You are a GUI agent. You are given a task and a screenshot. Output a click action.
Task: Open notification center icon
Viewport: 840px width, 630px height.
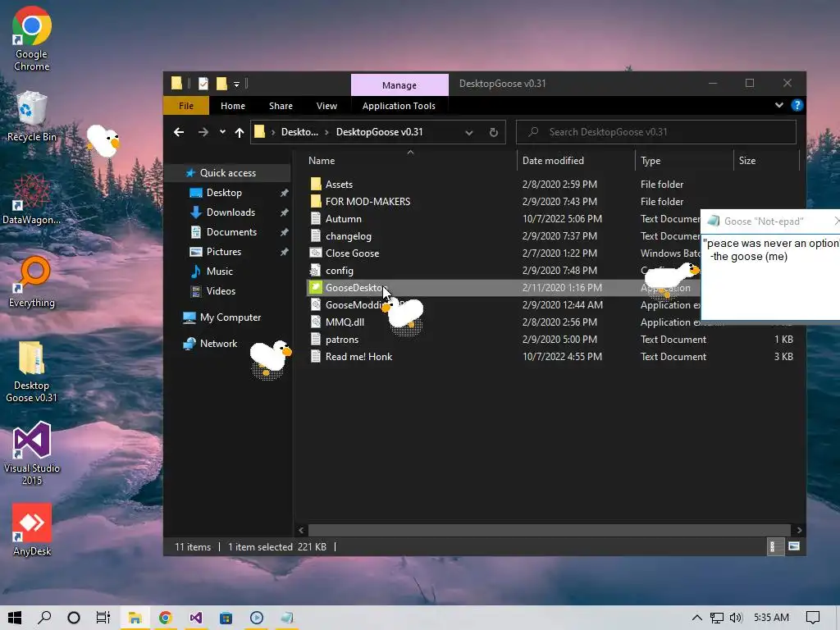pos(813,618)
